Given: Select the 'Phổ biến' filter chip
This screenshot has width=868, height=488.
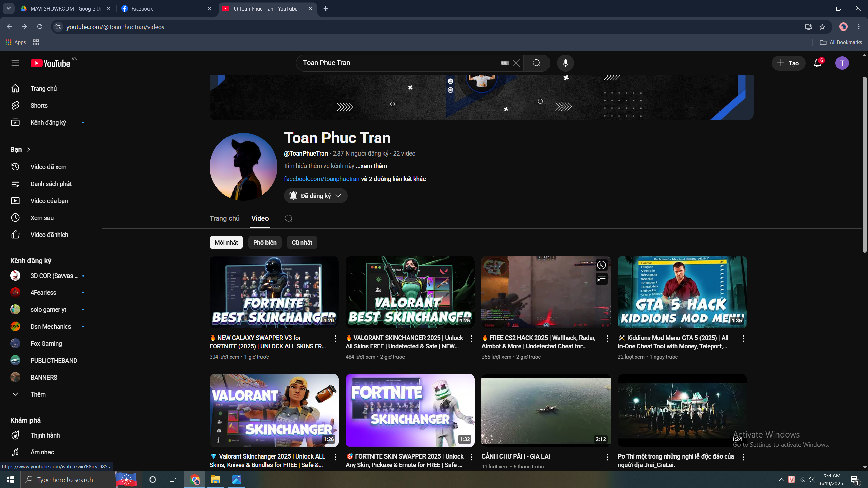Looking at the screenshot, I should pos(265,242).
